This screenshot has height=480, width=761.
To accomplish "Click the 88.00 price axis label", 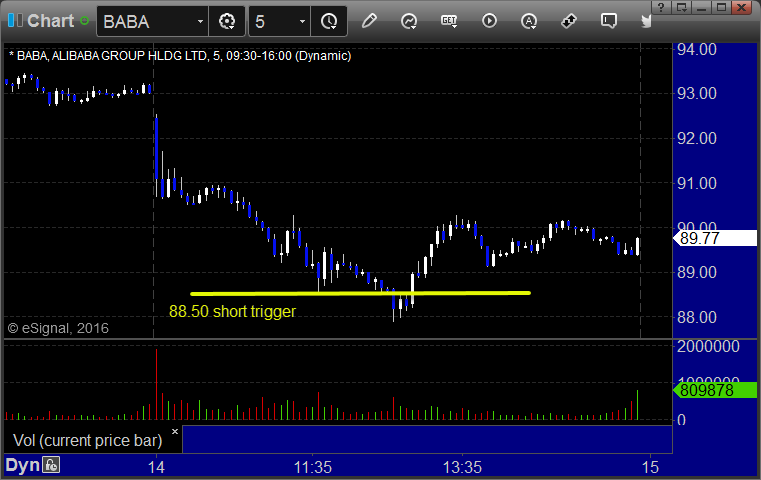I will tap(696, 317).
